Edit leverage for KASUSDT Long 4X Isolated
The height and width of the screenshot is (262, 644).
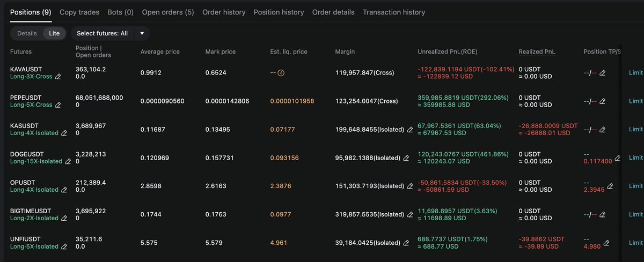click(64, 133)
